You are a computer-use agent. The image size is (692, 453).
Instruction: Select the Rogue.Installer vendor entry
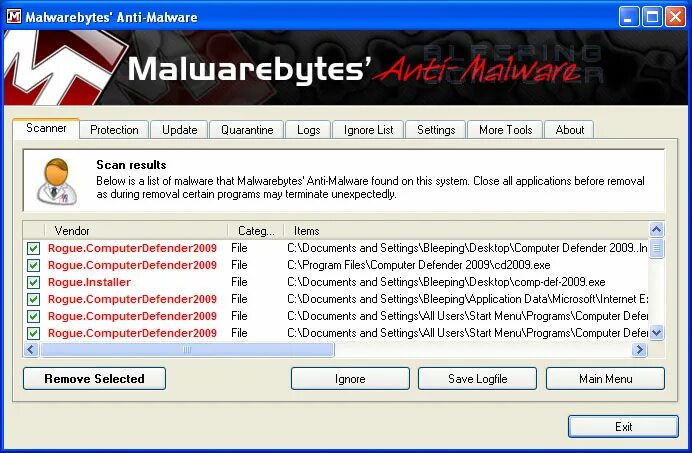pyautogui.click(x=89, y=282)
